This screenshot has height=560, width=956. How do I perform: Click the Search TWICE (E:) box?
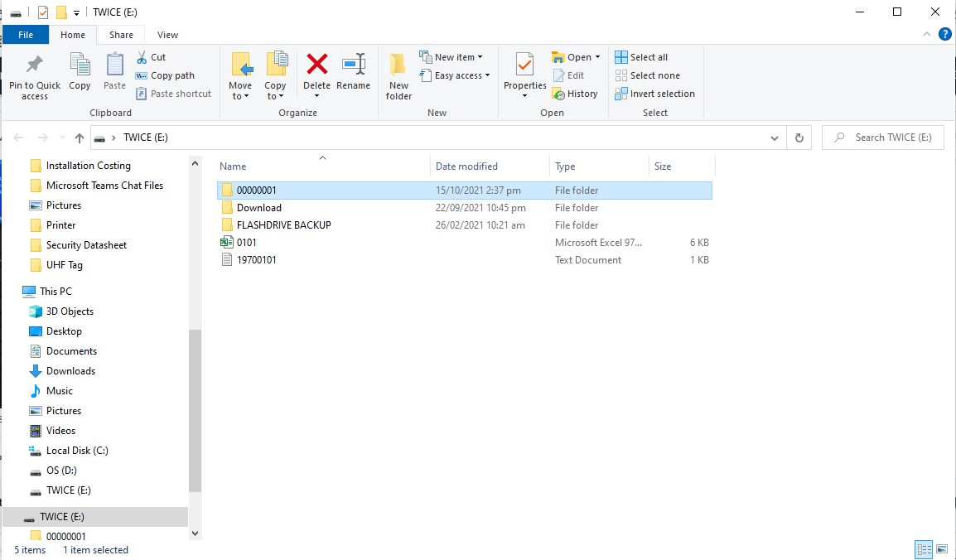(883, 138)
